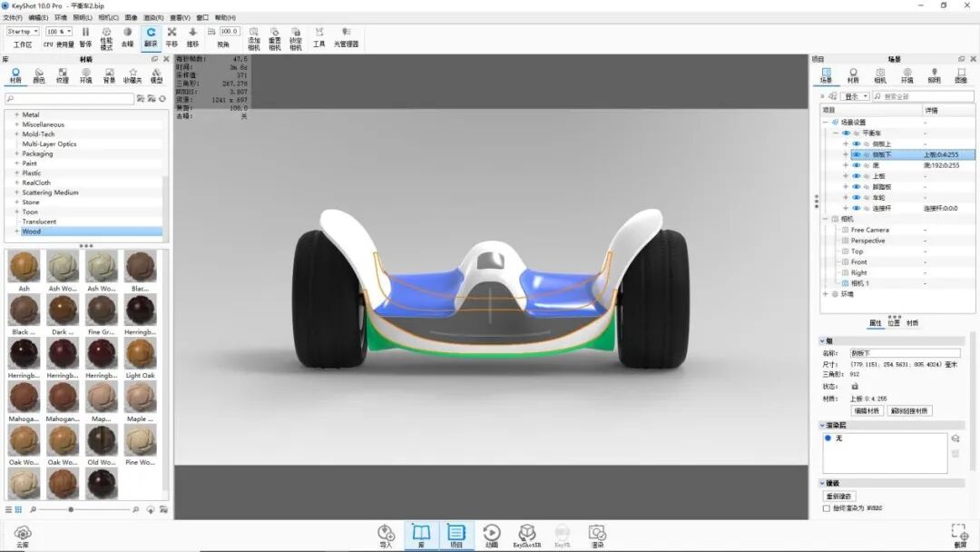Screen dimensions: 980x552
Task: Click the 重新渲染 button
Action: pyautogui.click(x=839, y=496)
